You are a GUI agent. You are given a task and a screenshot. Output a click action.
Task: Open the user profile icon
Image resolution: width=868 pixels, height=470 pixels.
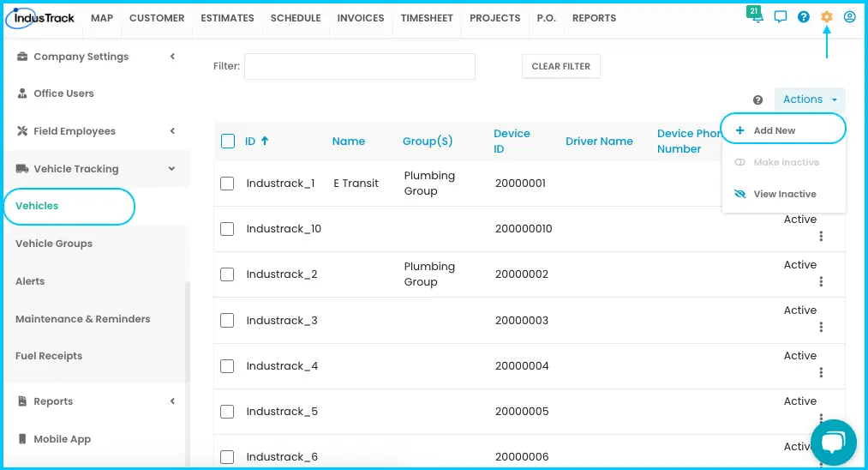tap(850, 17)
